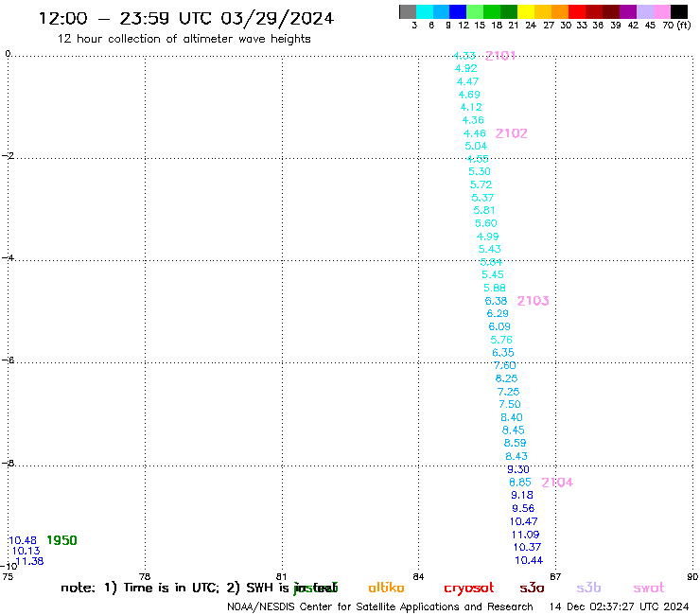The image size is (700, 615).
Task: Click the yellow 24 ft legend swatch
Action: click(526, 11)
